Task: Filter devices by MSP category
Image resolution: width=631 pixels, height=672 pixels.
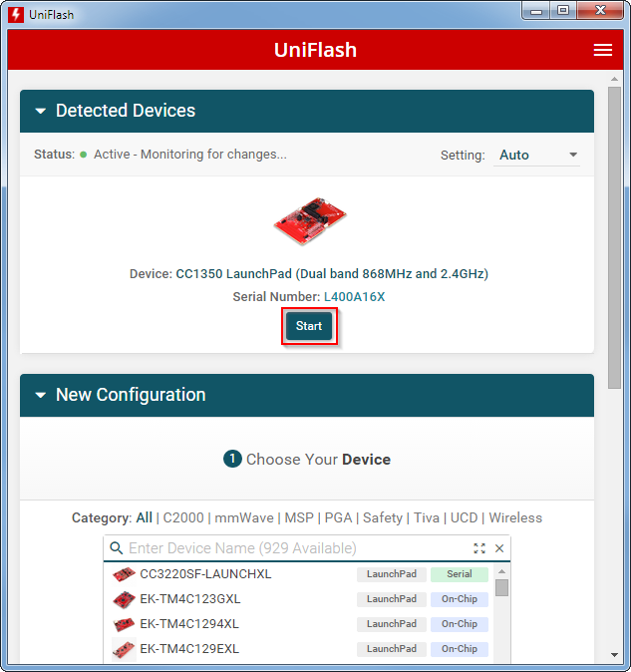Action: 299,517
